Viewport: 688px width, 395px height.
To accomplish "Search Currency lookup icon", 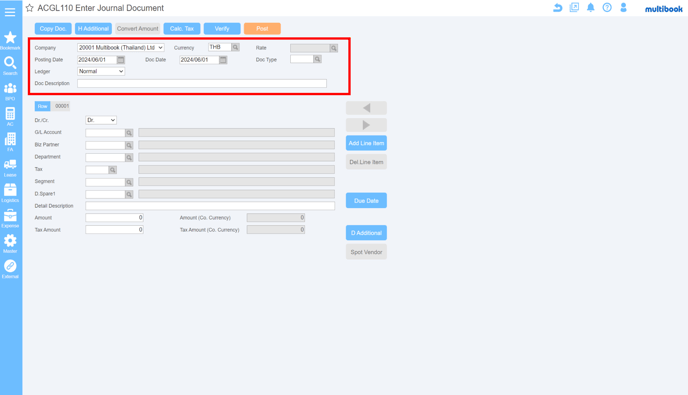I will 236,47.
